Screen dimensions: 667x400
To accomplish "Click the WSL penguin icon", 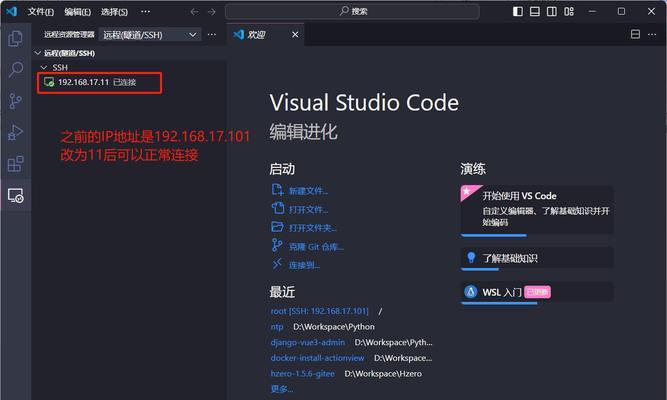I will point(470,292).
